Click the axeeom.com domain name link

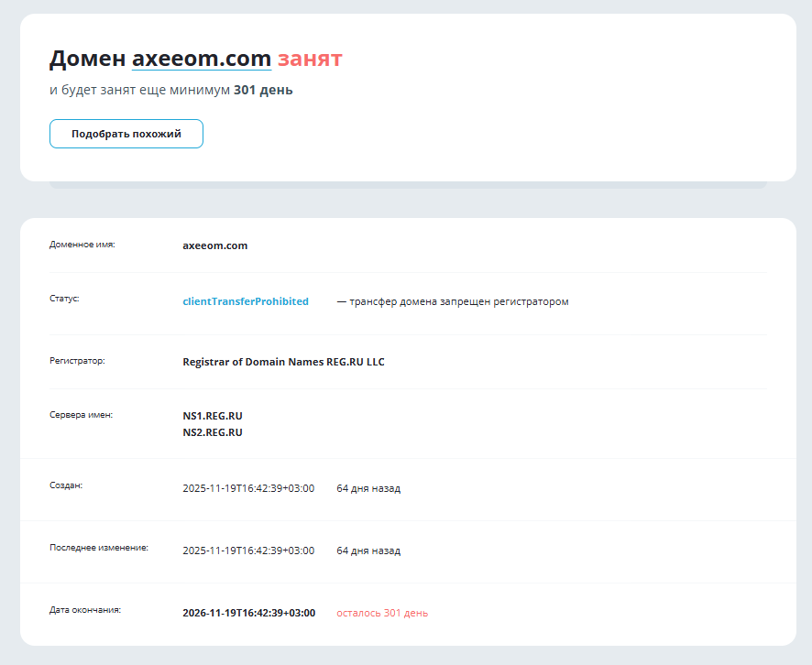(201, 58)
